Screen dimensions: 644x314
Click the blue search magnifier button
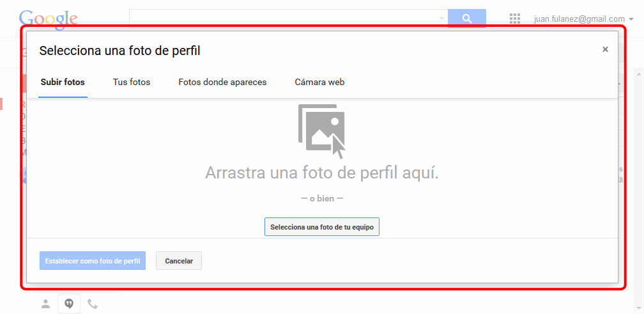click(466, 19)
